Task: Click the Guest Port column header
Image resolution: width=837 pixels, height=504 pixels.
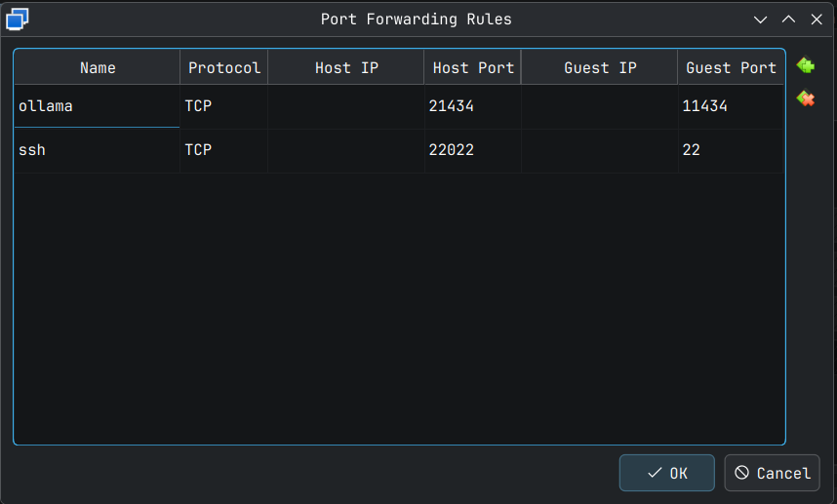Action: (731, 68)
